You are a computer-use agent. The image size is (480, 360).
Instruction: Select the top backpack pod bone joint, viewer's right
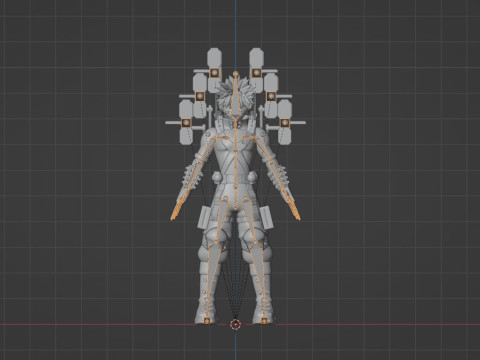click(256, 73)
